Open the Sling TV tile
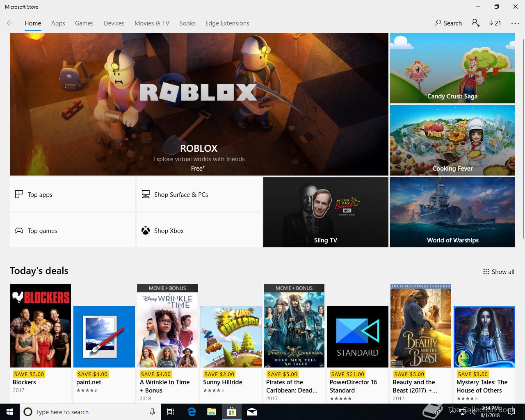This screenshot has height=420, width=525. pyautogui.click(x=326, y=212)
